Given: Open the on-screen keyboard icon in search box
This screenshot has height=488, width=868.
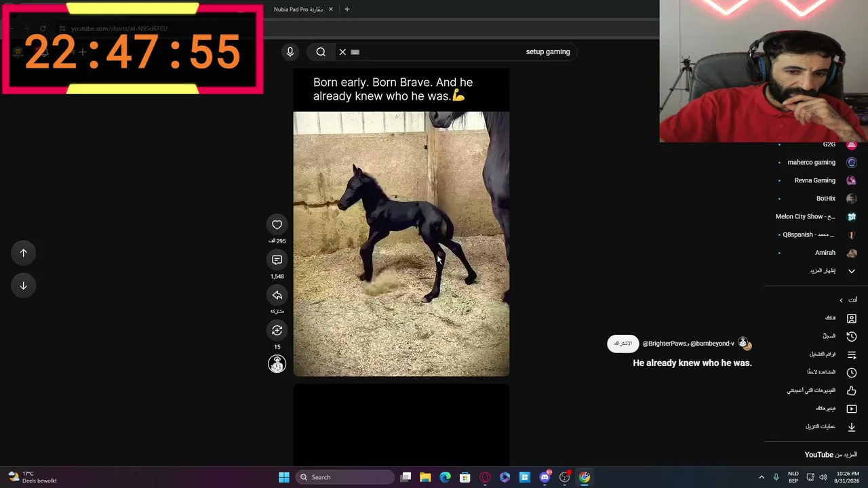Looking at the screenshot, I should point(355,52).
